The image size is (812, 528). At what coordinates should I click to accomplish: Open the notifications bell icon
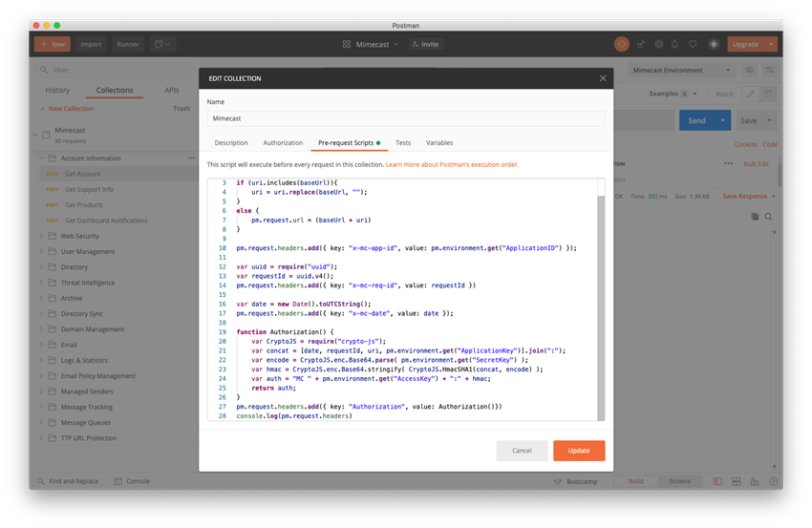674,45
